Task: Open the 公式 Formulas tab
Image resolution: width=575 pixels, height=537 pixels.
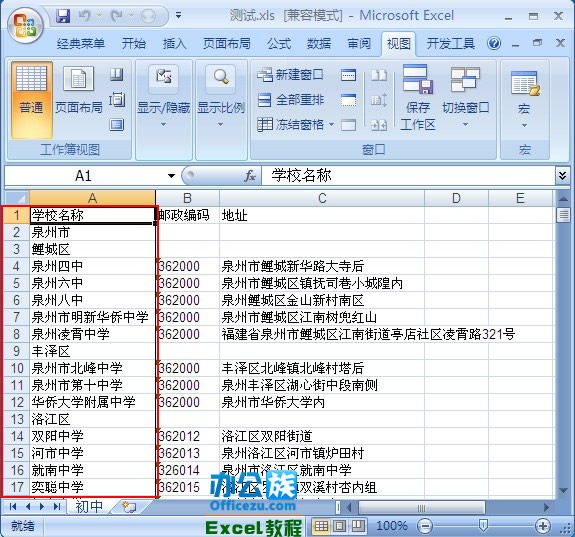Action: [279, 44]
